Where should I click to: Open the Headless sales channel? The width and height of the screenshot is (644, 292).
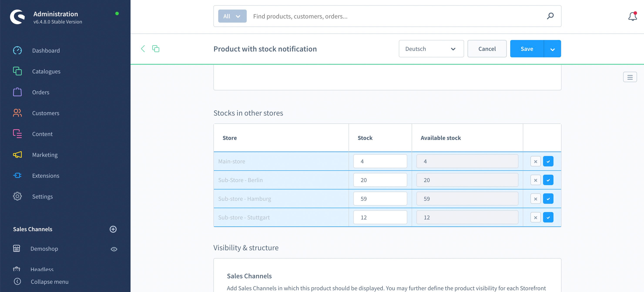click(x=42, y=269)
